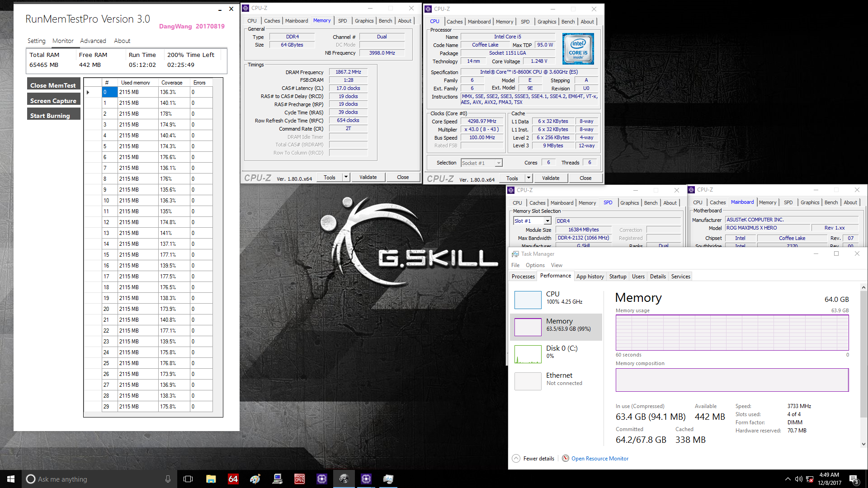Show hidden system tray icons

[788, 479]
